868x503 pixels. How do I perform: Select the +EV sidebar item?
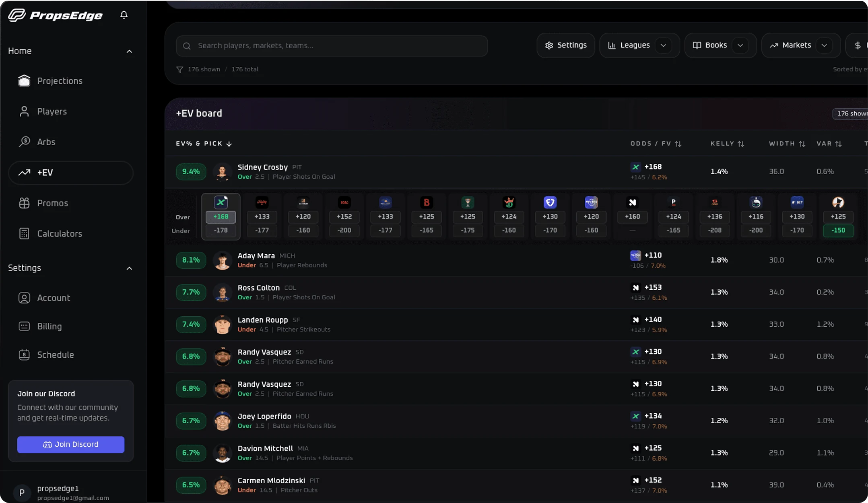click(71, 173)
